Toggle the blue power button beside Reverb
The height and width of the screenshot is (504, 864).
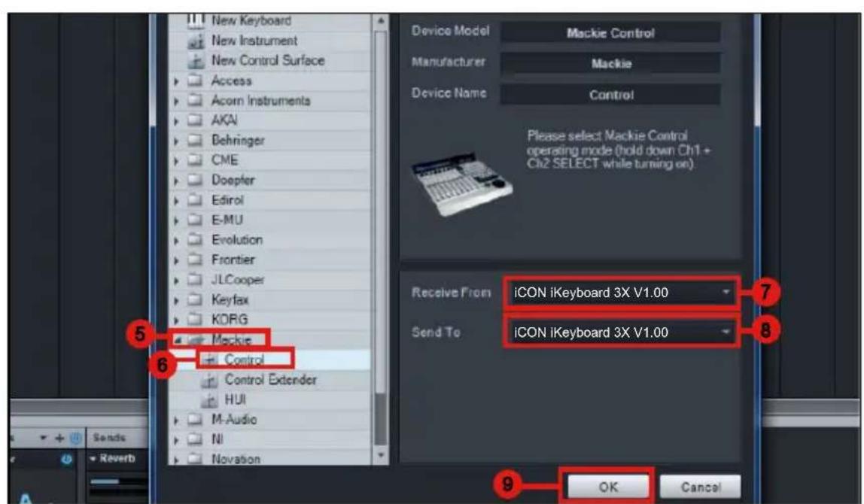click(x=67, y=459)
